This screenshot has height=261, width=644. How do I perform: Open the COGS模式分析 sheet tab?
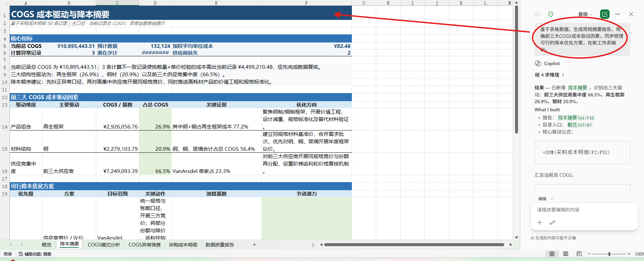(x=104, y=245)
